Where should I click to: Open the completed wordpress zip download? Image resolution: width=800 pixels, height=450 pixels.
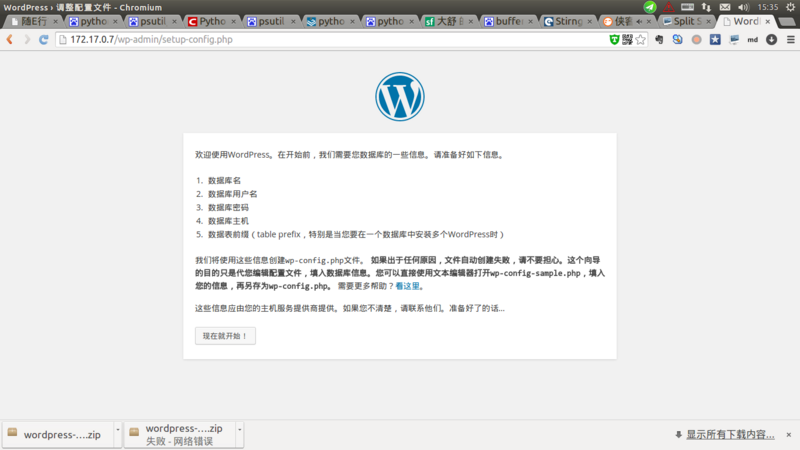pyautogui.click(x=58, y=435)
